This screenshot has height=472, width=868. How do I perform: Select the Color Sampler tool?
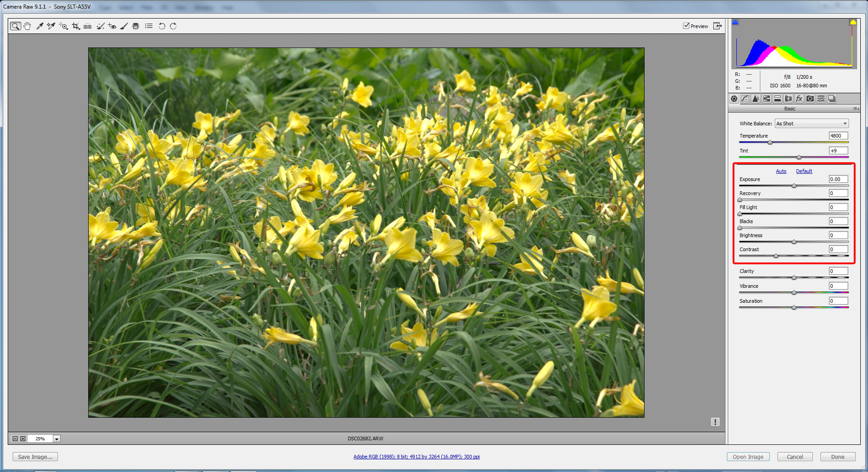(51, 26)
